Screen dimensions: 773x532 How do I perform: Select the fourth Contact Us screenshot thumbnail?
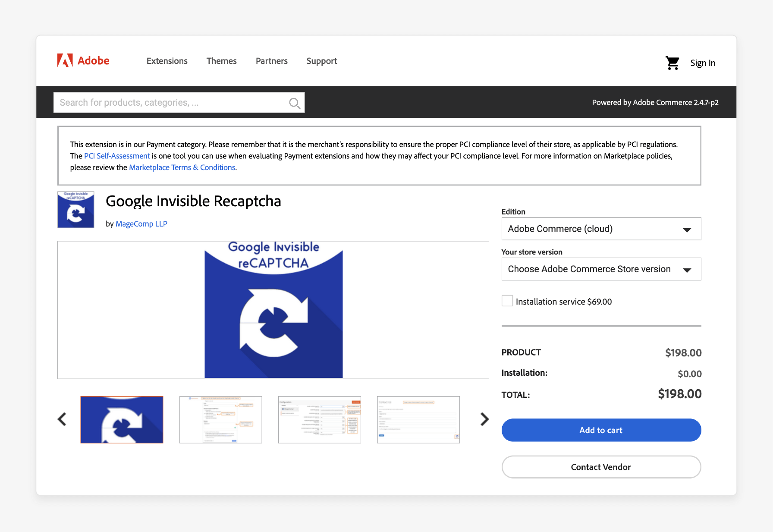[418, 420]
